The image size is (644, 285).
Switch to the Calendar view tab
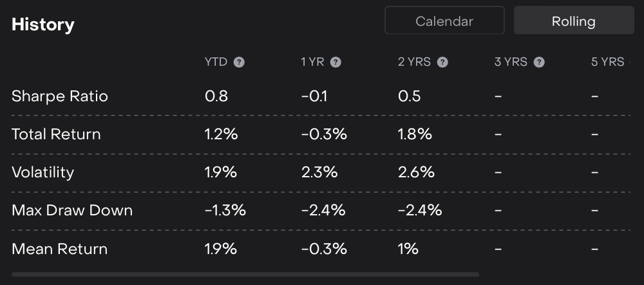[444, 21]
